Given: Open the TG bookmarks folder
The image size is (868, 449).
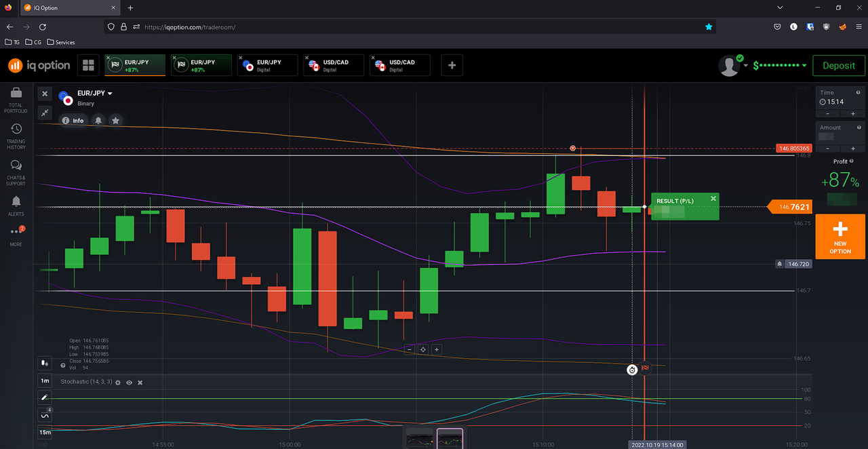Looking at the screenshot, I should tap(12, 42).
